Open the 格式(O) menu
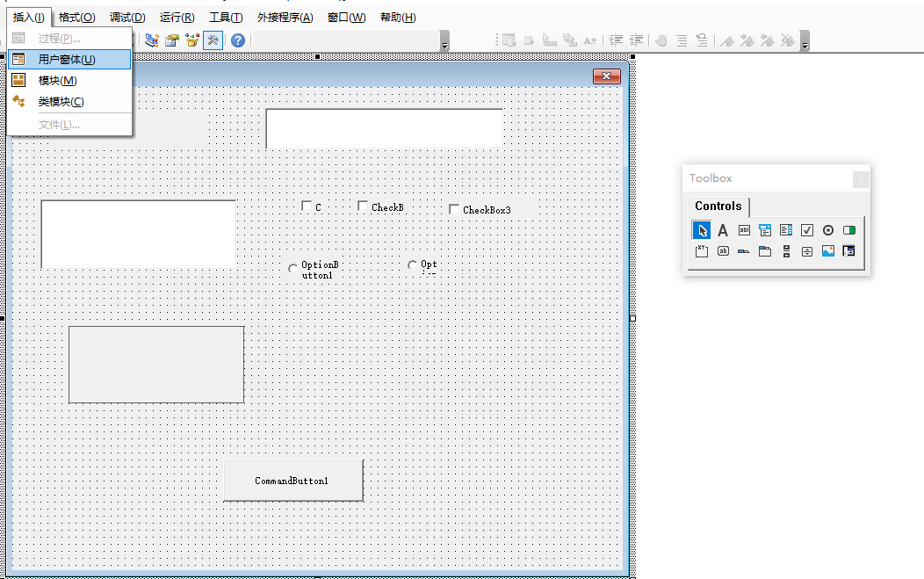Viewport: 924px width, 579px height. click(76, 17)
